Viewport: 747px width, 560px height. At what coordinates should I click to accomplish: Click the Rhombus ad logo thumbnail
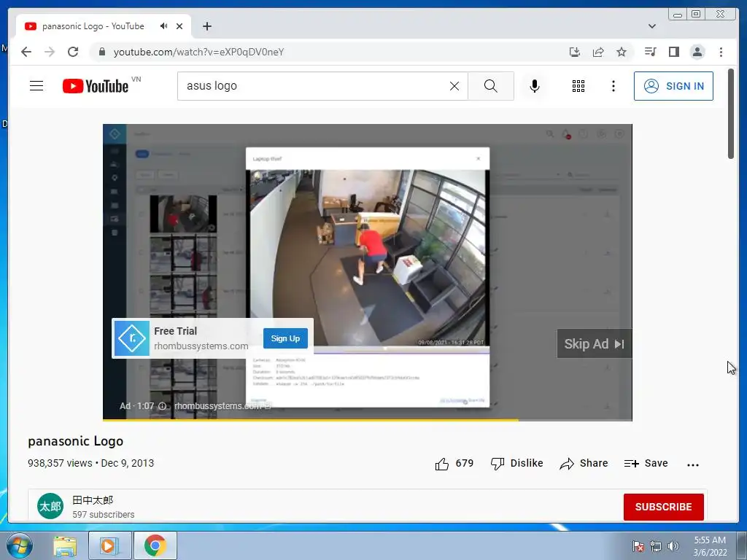[x=132, y=338]
